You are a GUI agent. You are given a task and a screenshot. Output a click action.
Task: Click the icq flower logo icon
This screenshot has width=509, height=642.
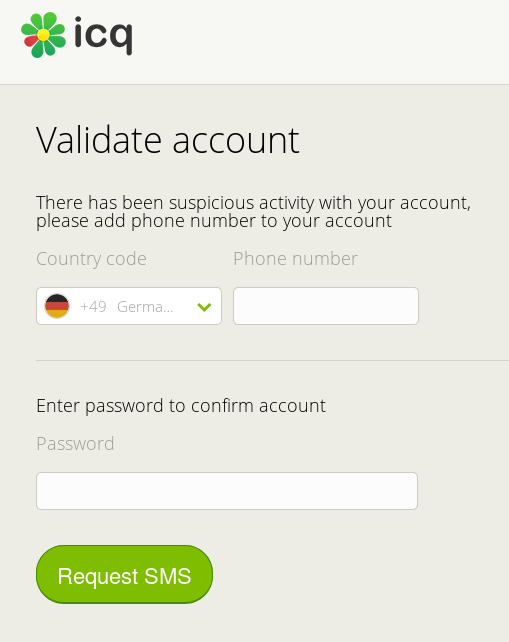pyautogui.click(x=43, y=35)
